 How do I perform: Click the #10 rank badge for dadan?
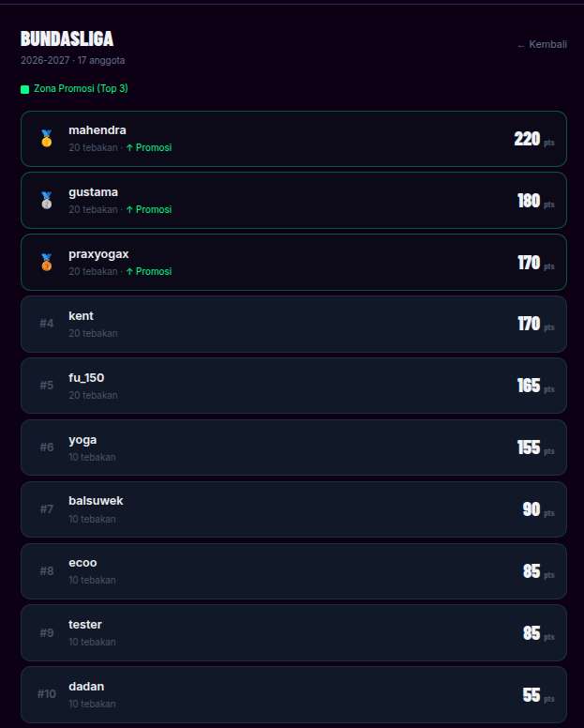(x=46, y=694)
